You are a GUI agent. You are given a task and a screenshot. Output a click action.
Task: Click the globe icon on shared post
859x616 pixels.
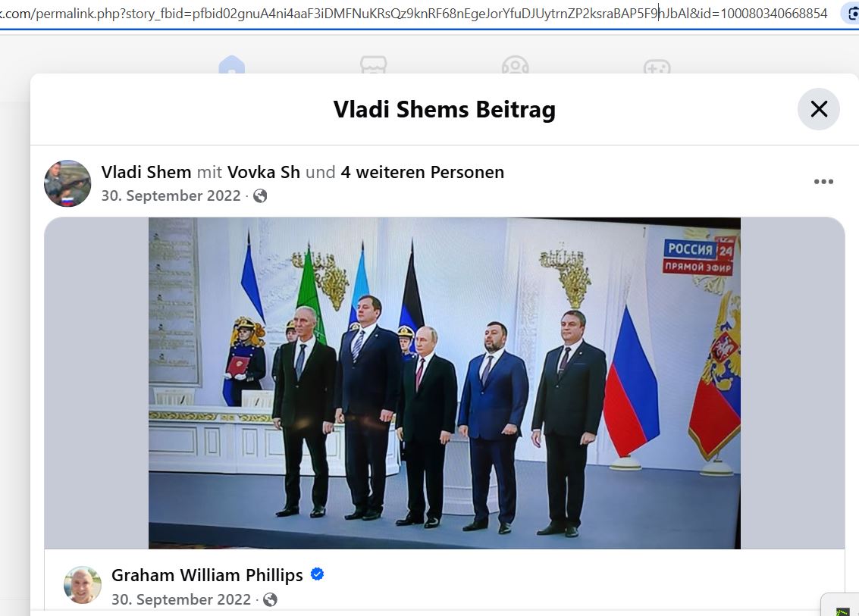(270, 600)
